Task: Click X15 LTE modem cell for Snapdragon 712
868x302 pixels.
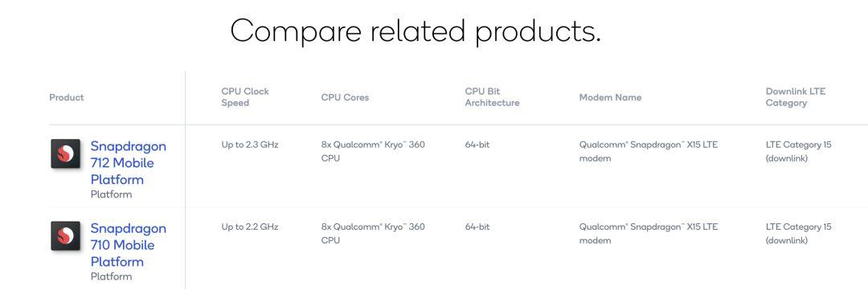Action: coord(649,152)
